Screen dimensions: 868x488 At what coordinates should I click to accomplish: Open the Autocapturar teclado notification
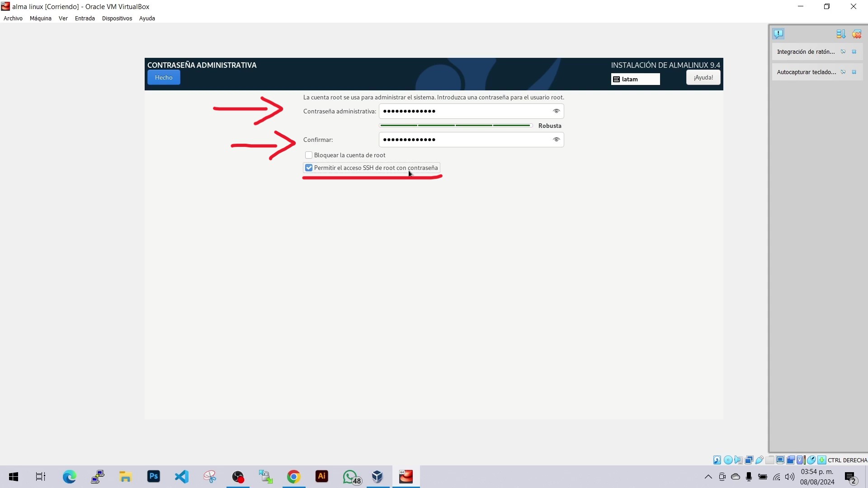pyautogui.click(x=807, y=72)
